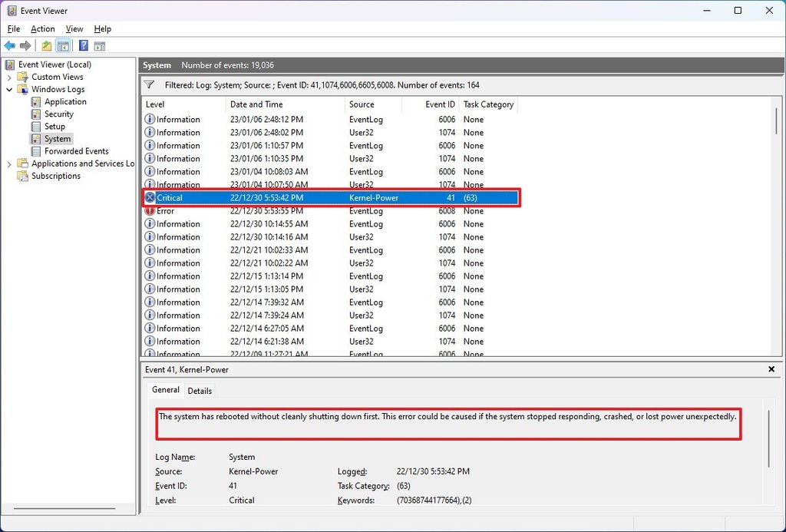Click the Help toolbar icon
The image size is (786, 532).
pyautogui.click(x=82, y=45)
